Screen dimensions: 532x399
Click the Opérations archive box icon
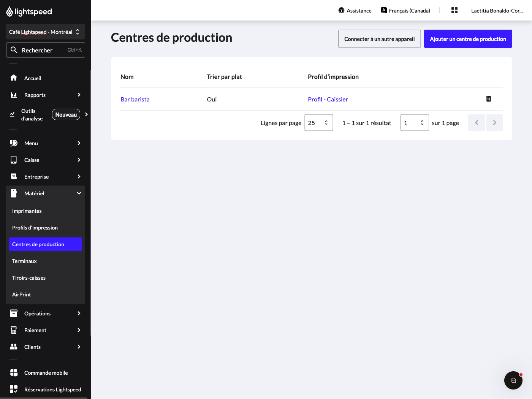coord(14,313)
